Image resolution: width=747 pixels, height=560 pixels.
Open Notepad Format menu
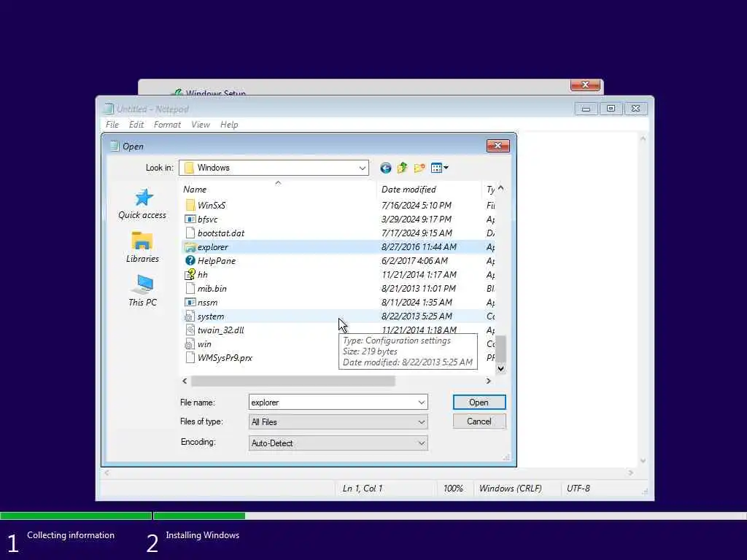tap(167, 125)
